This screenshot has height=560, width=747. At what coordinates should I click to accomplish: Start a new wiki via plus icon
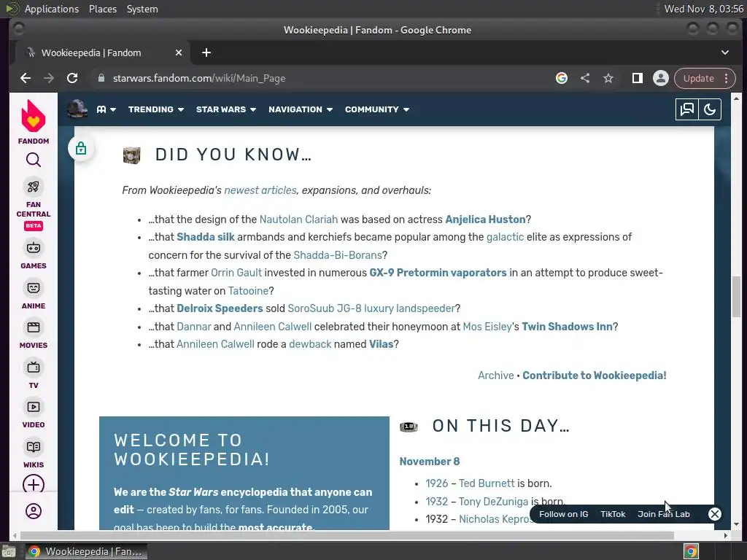(x=34, y=484)
